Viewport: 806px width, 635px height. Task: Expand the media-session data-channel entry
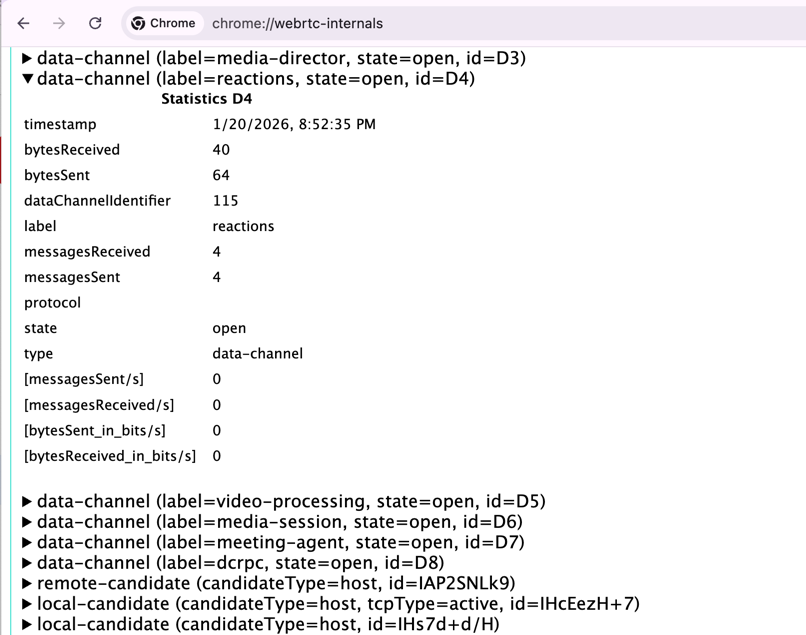(27, 521)
